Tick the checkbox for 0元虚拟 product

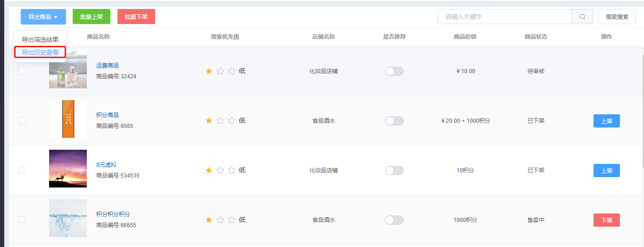(22, 170)
